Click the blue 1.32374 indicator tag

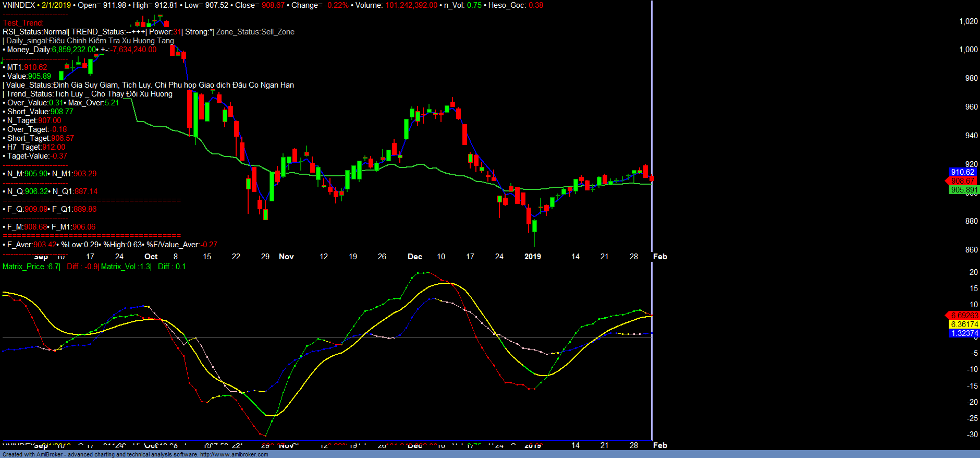pos(964,333)
